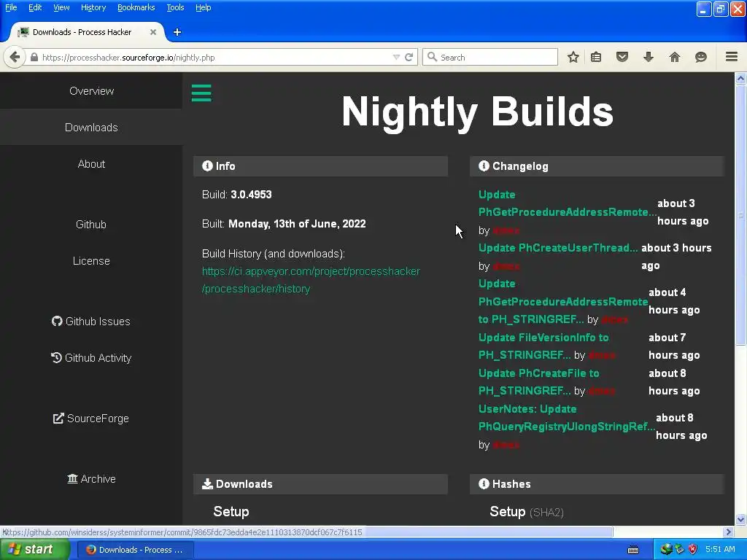Click build number 3.0.4953 text

(251, 194)
